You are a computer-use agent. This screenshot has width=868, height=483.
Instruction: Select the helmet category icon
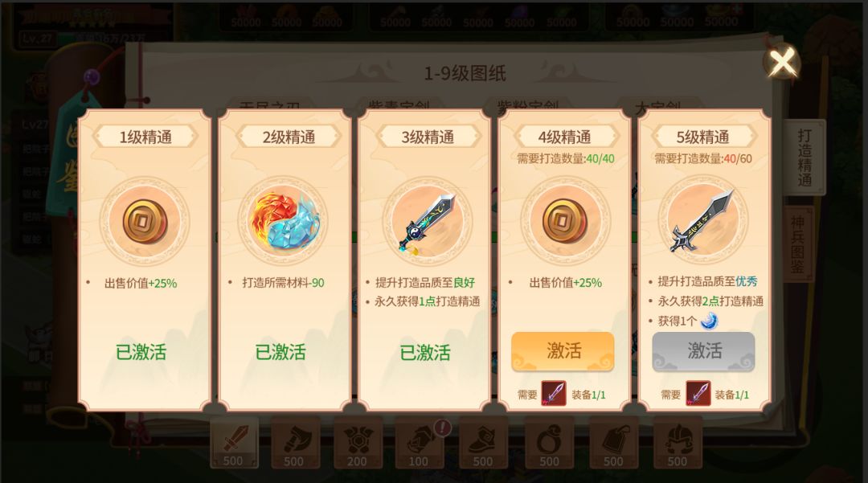(x=678, y=443)
